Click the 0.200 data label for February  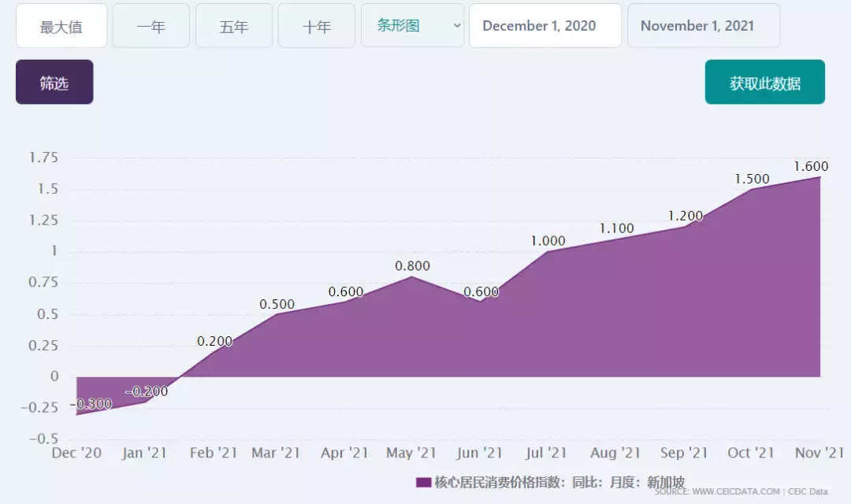pyautogui.click(x=214, y=342)
